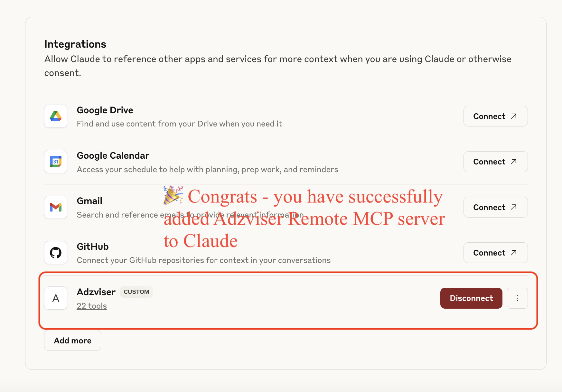Click the Google Calendar integration icon
Image resolution: width=562 pixels, height=392 pixels.
55,162
